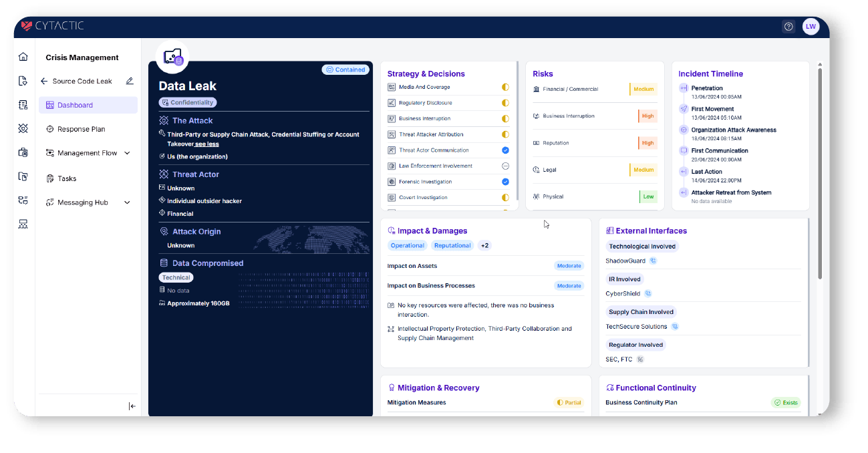Viewport: 868px width, 453px height.
Task: Toggle Business Interruption decision status indicator
Action: point(505,118)
